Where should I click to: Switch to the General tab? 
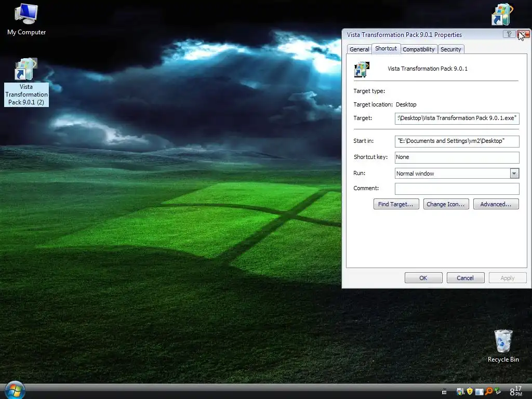(360, 49)
